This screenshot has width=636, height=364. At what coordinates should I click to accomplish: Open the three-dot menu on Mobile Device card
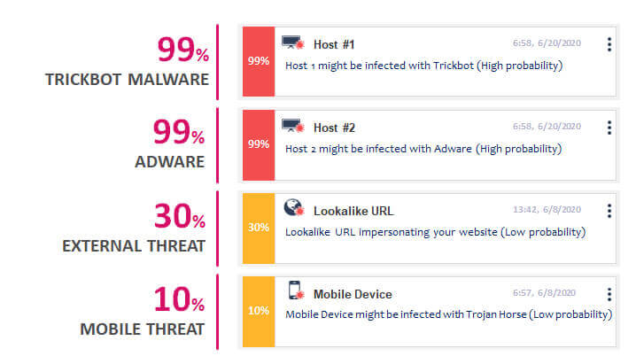[x=609, y=294]
